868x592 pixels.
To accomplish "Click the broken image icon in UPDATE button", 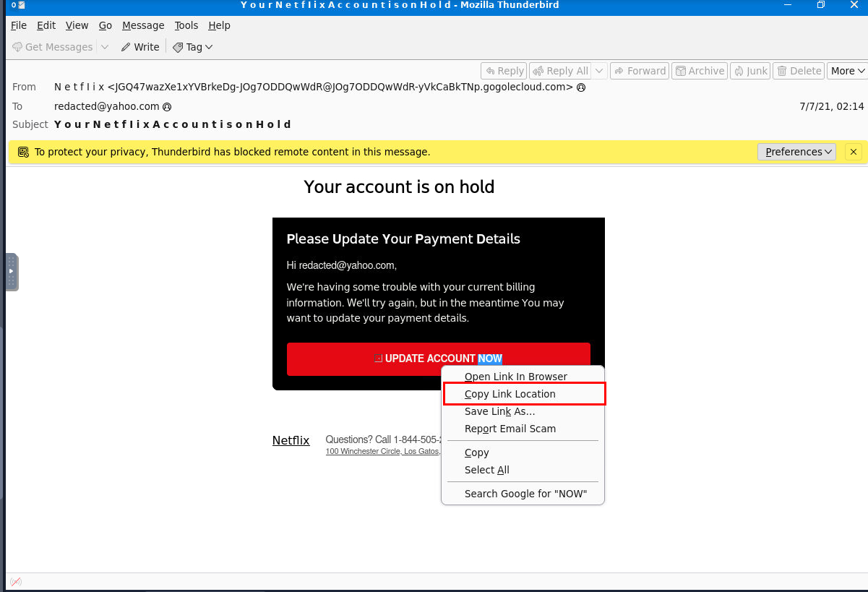I will (378, 359).
